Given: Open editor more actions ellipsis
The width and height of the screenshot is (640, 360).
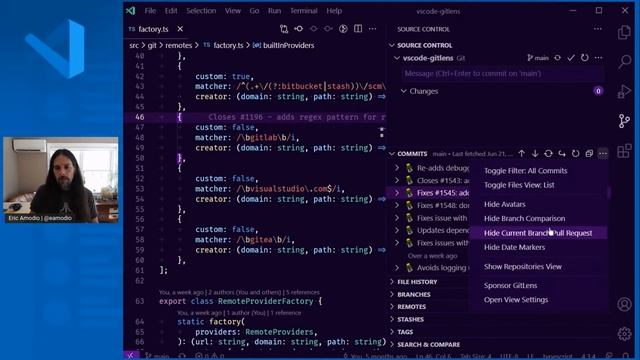Looking at the screenshot, I should coord(373,29).
